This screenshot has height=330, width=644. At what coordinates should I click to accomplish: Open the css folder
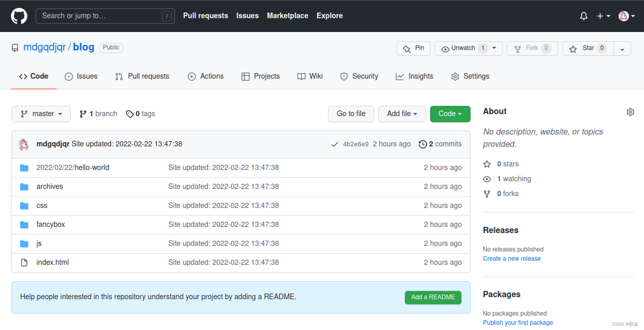coord(42,205)
